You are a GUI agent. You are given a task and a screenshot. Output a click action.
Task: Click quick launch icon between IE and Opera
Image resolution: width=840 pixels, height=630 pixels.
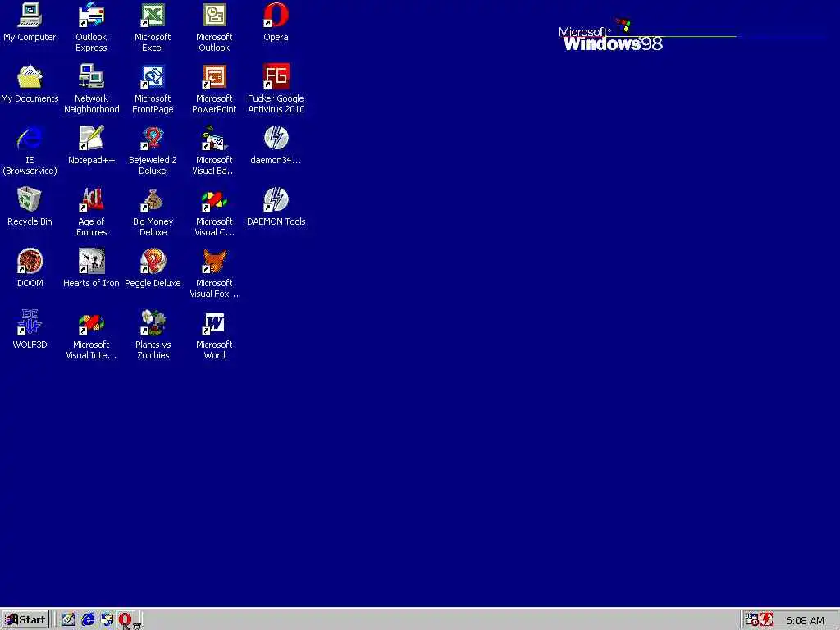(x=107, y=620)
